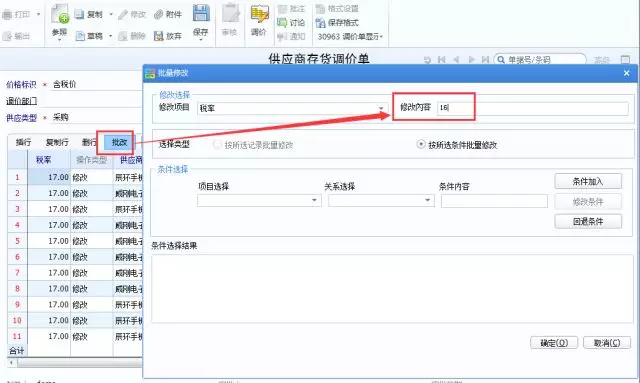Click the 修改内容 field containing 16
Viewport: 640px width, 383px height.
click(532, 108)
